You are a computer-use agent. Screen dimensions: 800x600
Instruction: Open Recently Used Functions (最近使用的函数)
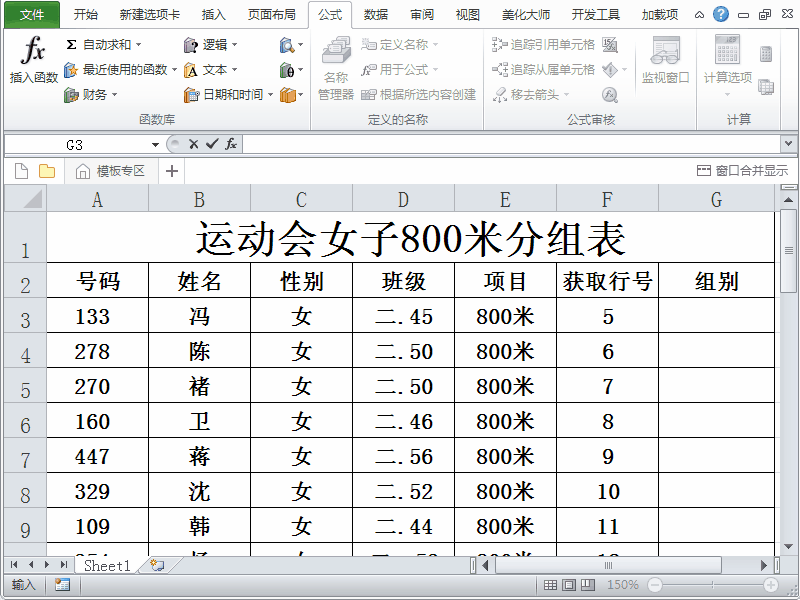[x=116, y=69]
